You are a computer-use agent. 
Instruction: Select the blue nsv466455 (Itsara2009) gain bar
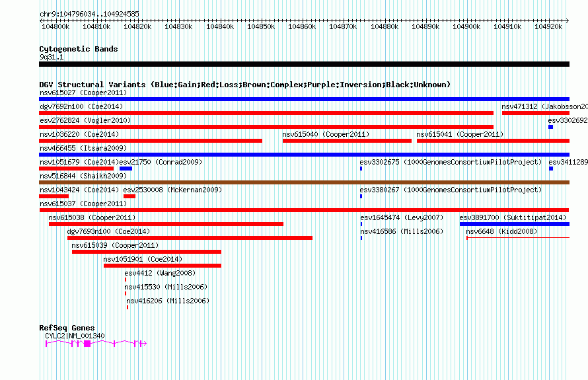pyautogui.click(x=304, y=155)
